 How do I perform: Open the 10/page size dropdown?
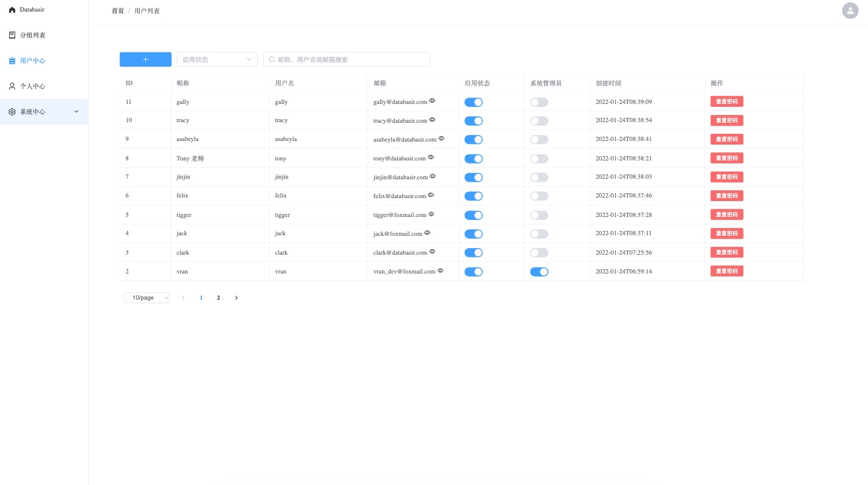point(147,298)
